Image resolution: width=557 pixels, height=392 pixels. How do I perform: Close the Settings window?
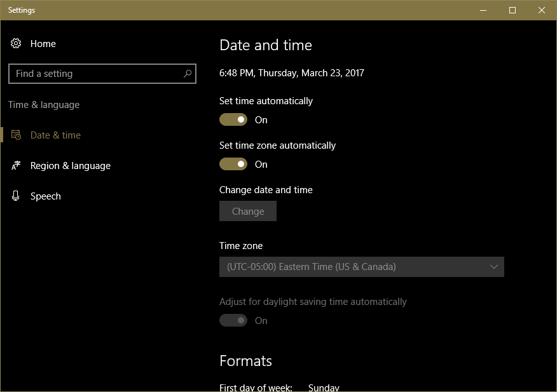(x=542, y=10)
